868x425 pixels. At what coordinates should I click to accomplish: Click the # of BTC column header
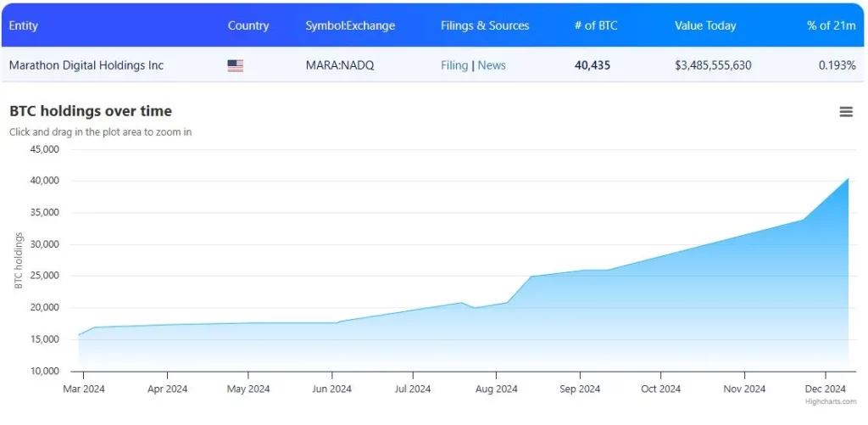596,25
